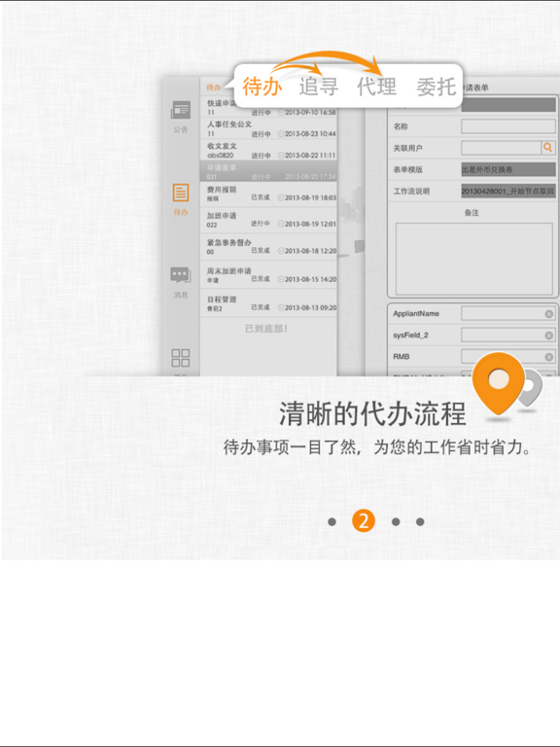Viewport: 560px width, 747px height.
Task: Select the orange 待办 sidebar icon
Action: point(181,193)
